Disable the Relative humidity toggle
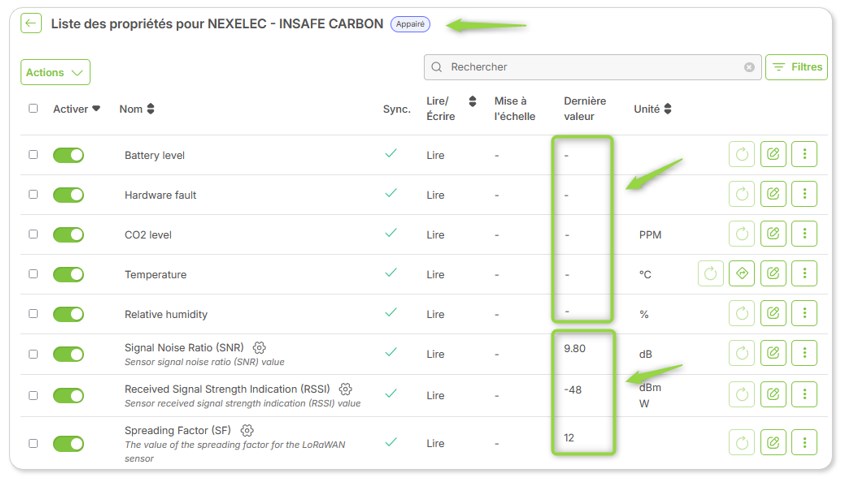 (x=69, y=314)
